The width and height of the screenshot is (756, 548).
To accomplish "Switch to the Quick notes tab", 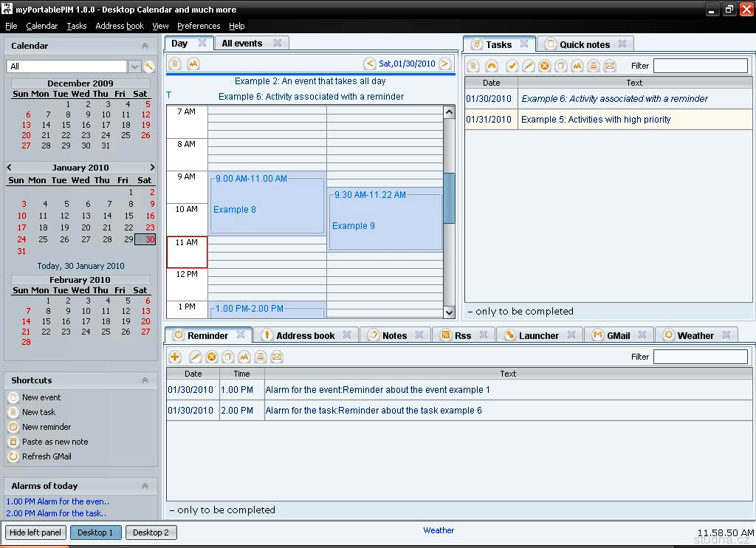I will pyautogui.click(x=584, y=44).
